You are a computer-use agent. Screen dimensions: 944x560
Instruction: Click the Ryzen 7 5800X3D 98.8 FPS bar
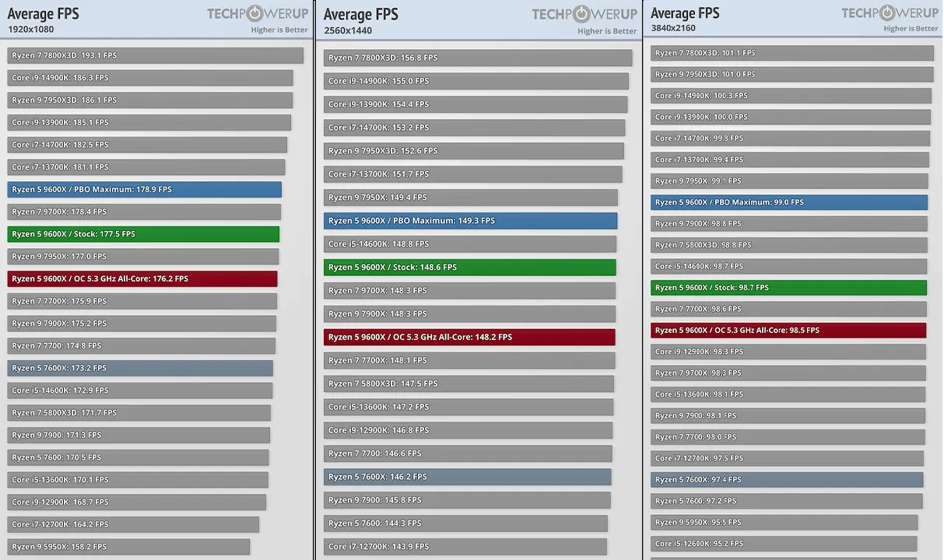pyautogui.click(x=788, y=245)
